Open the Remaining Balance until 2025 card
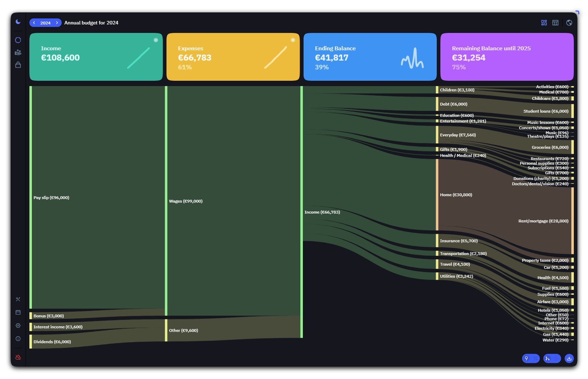Screen dimensions: 588x379 click(507, 57)
